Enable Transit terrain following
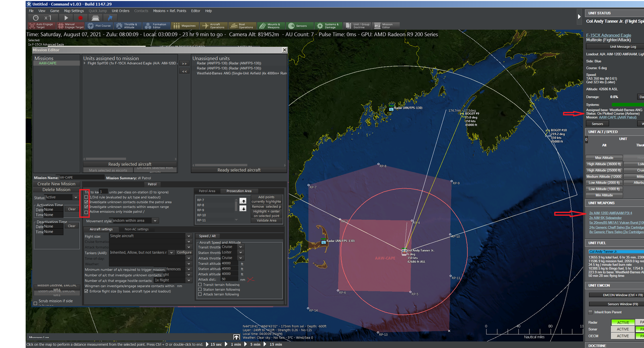The height and width of the screenshot is (348, 644). 200,285
